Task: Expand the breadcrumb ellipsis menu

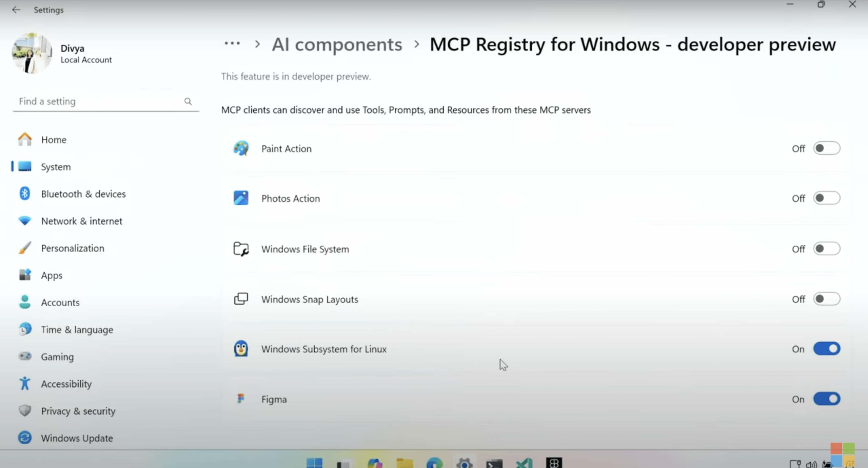Action: (x=232, y=44)
